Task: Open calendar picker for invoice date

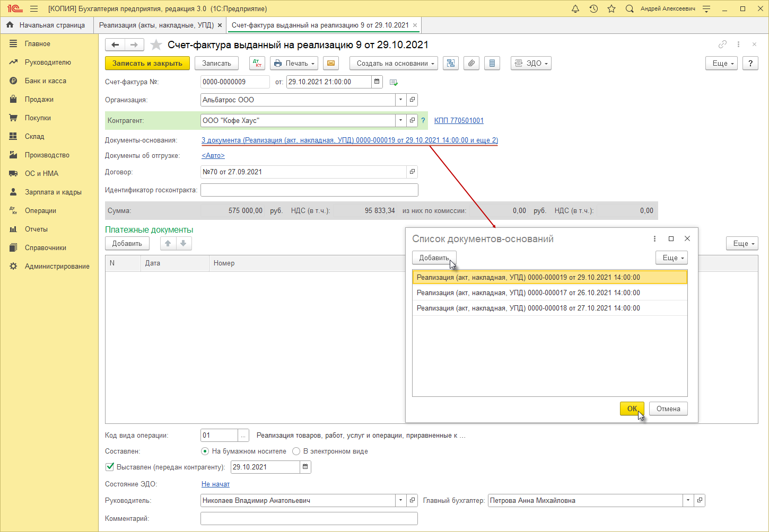Action: [x=377, y=82]
